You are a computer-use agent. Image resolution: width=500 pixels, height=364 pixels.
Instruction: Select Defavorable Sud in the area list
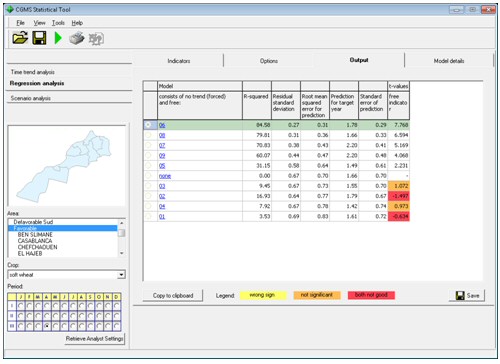click(33, 222)
